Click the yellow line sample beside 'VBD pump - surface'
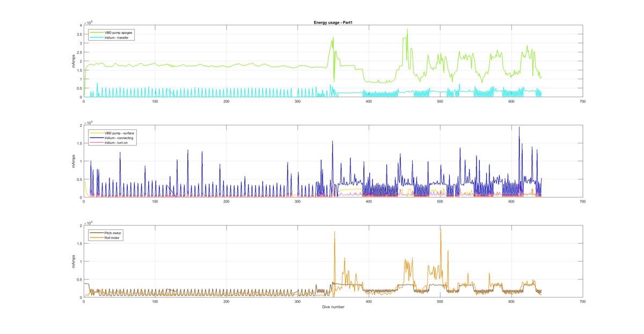644x334 pixels. 96,133
